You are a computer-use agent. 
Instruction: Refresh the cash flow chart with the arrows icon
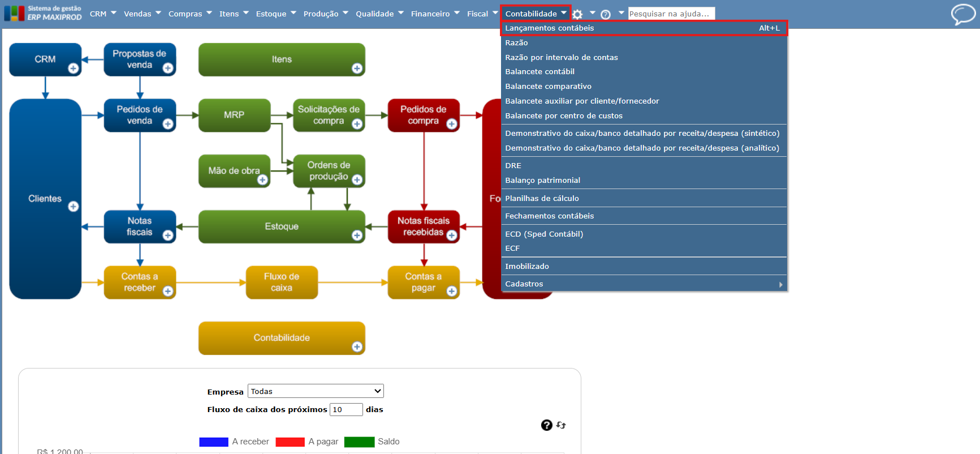click(561, 425)
